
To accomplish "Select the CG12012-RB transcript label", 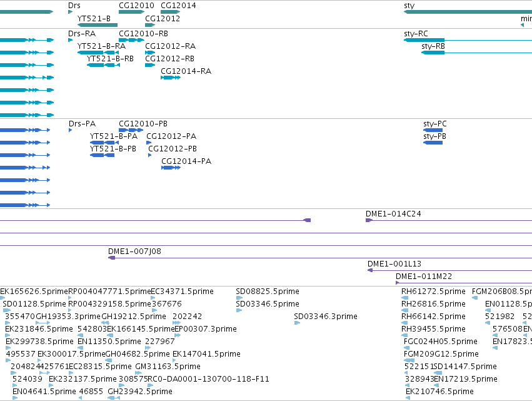I will (x=169, y=59).
